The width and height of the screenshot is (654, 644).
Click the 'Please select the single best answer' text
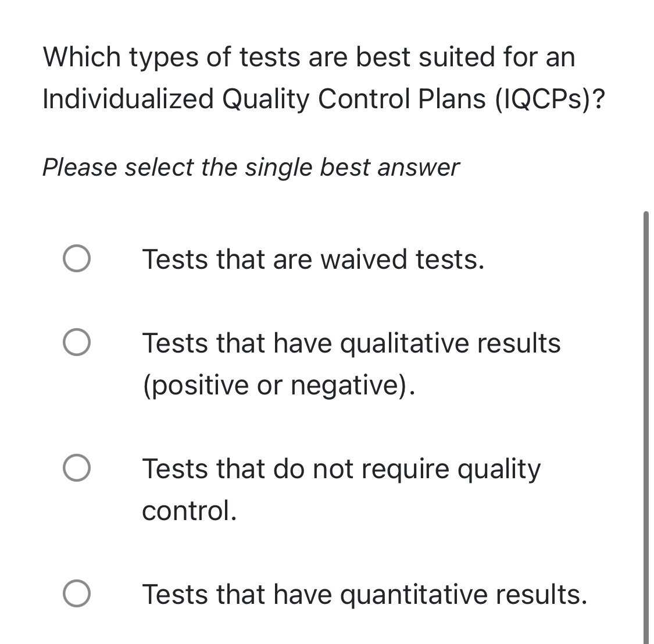pos(251,168)
